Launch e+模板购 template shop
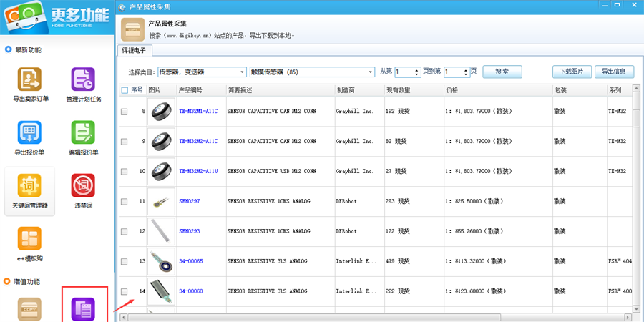The image size is (644, 322). click(x=30, y=240)
